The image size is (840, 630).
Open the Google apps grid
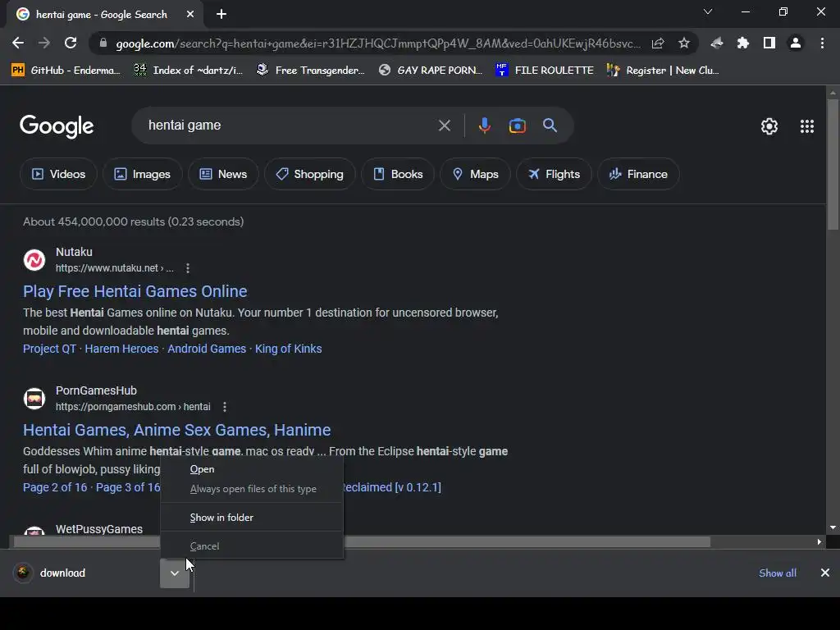(807, 126)
